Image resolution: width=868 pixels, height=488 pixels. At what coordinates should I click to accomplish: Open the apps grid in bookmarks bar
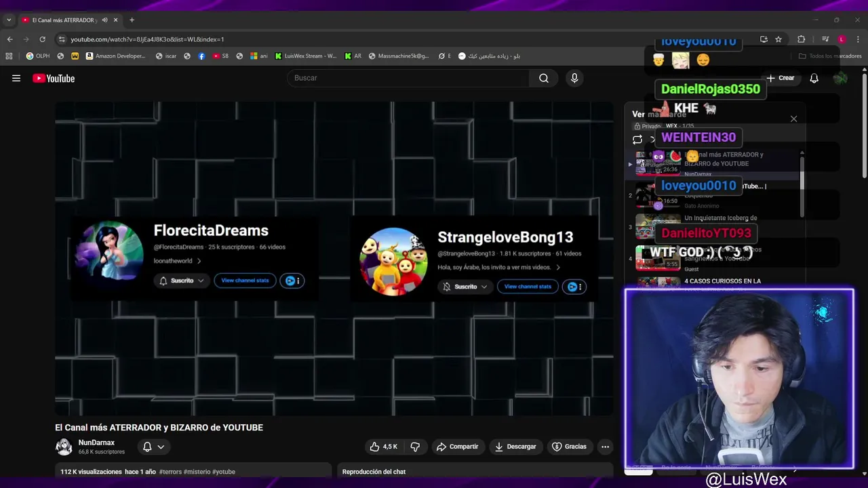coord(9,56)
